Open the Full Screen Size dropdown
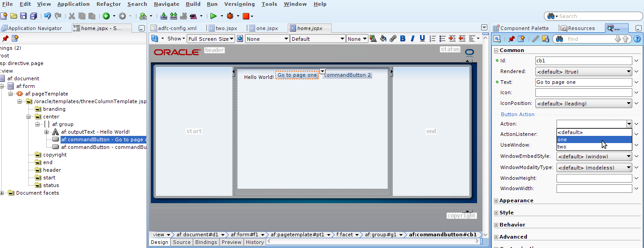Viewport: 644px width, 248px height. 211,39
